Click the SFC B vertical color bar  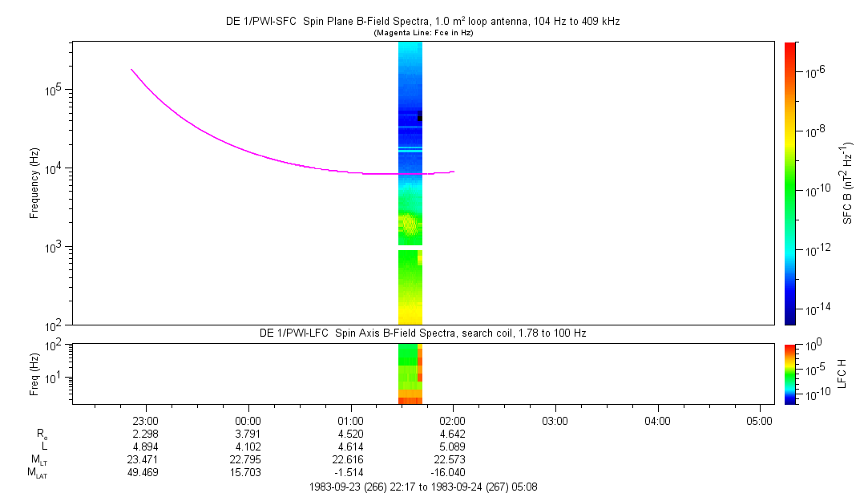tap(791, 183)
